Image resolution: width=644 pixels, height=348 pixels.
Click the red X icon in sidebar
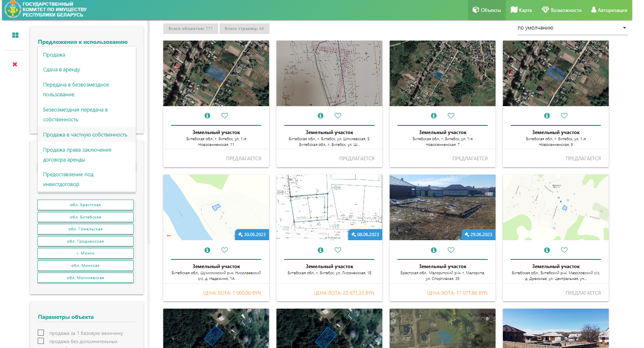[15, 64]
